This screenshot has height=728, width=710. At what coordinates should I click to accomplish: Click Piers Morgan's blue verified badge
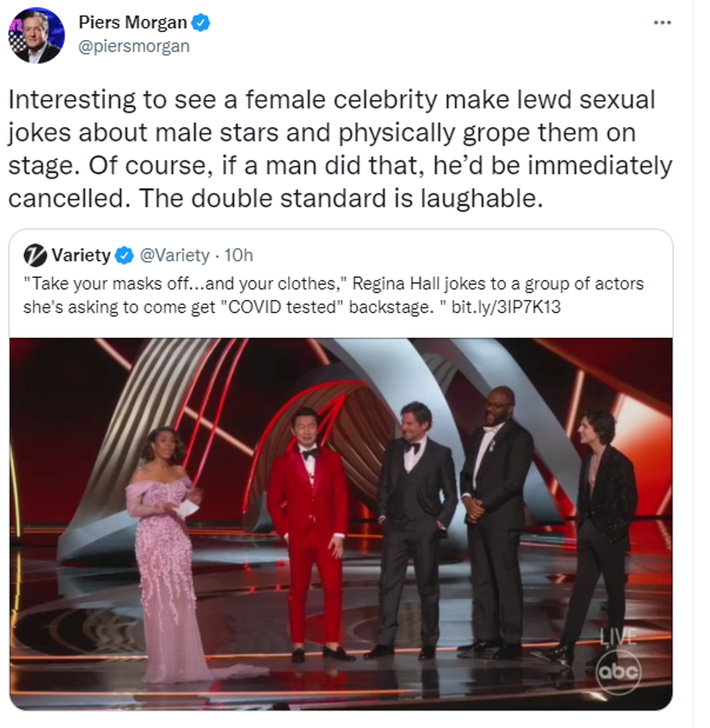pos(201,23)
